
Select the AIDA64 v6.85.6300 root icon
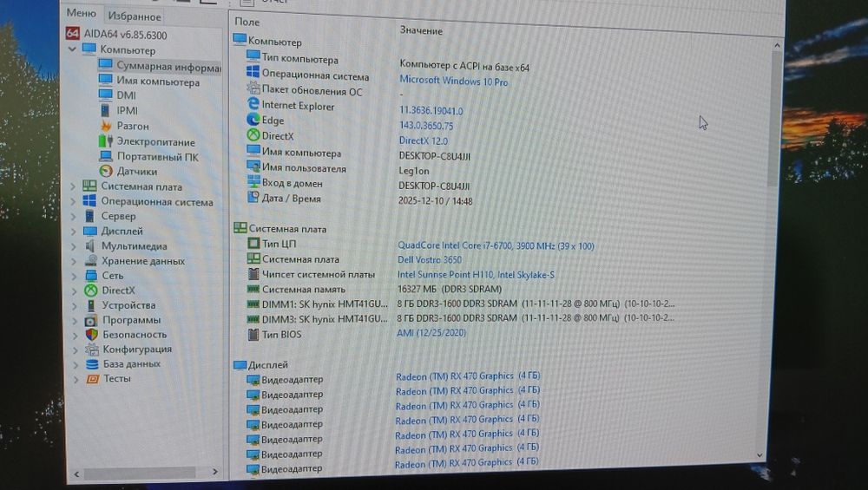coord(73,33)
